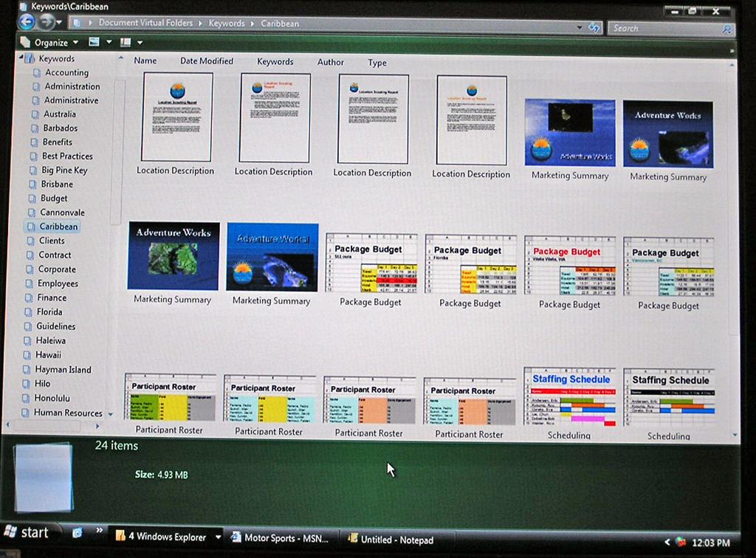The width and height of the screenshot is (756, 558).
Task: Click the refresh icon beside address bar
Action: click(x=594, y=28)
